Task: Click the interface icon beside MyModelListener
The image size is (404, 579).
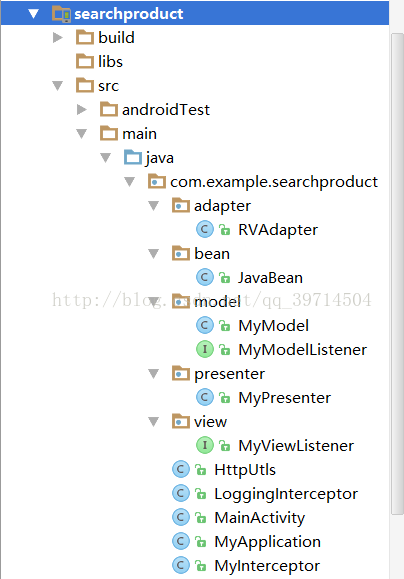Action: click(x=205, y=349)
